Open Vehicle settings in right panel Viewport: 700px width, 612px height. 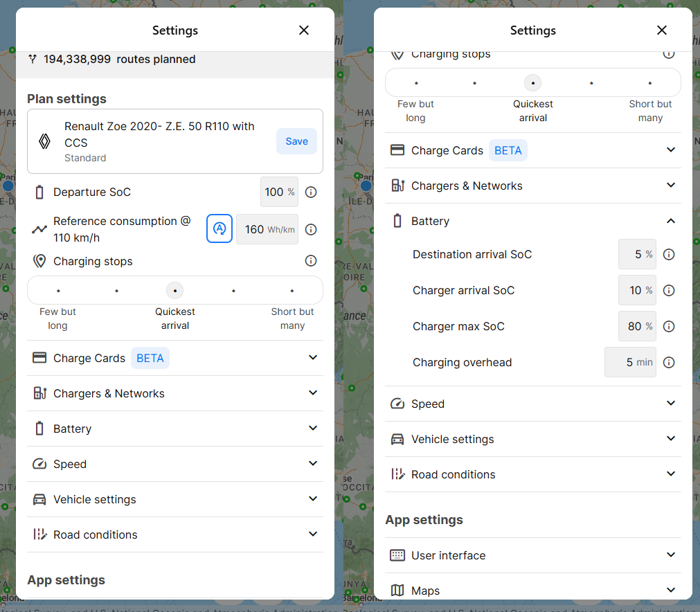[x=533, y=439]
